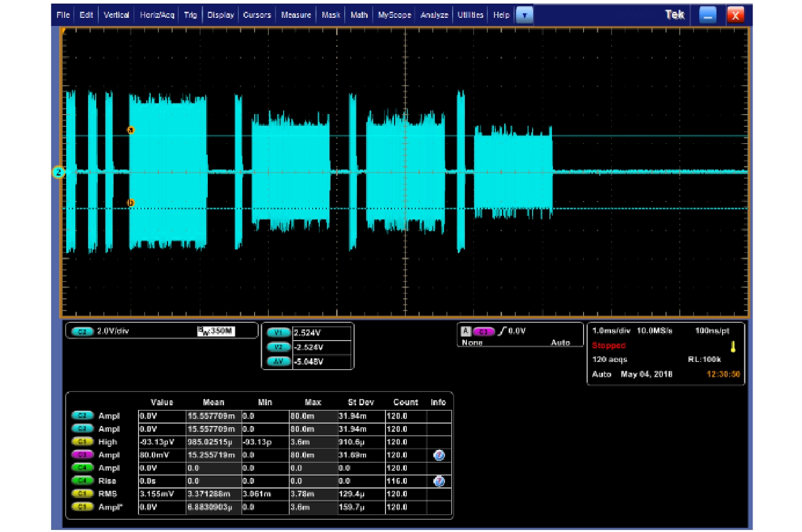Click the 1.0ms/div horizontal scale readout
The image size is (802, 532).
[x=611, y=331]
